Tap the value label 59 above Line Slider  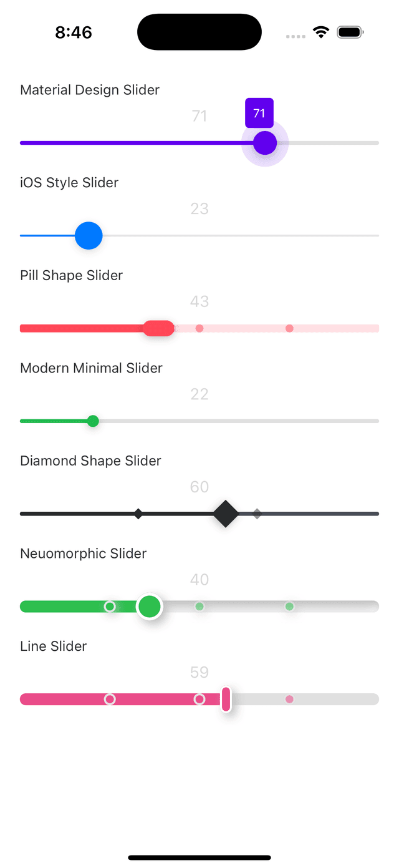tap(199, 672)
